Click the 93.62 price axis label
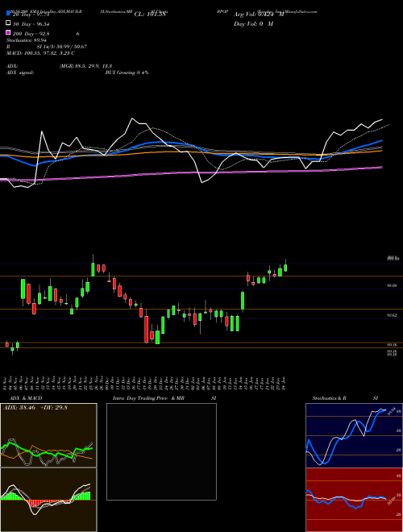The width and height of the screenshot is (403, 532). (393, 315)
